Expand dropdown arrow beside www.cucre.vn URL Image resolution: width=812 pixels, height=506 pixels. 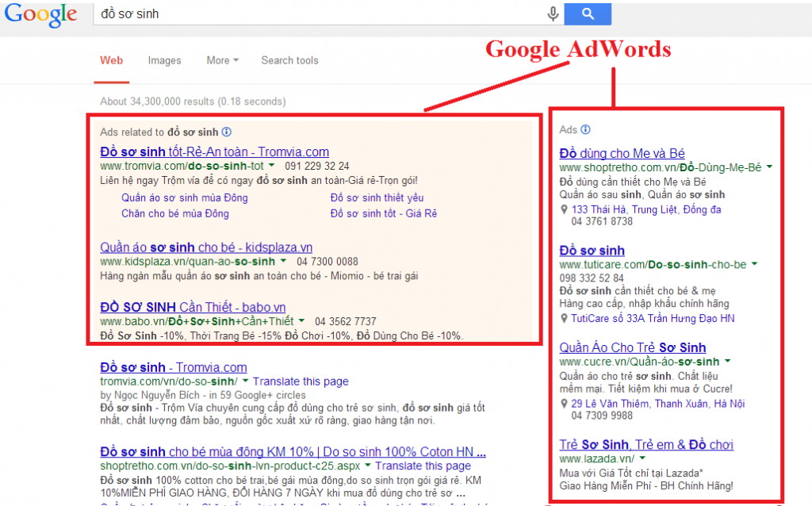(x=728, y=361)
